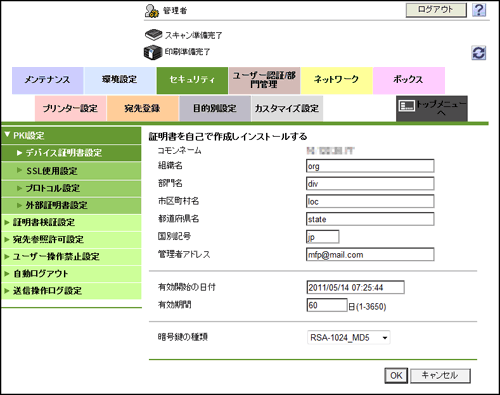Click the help question mark icon
The width and height of the screenshot is (500, 395).
tap(479, 10)
